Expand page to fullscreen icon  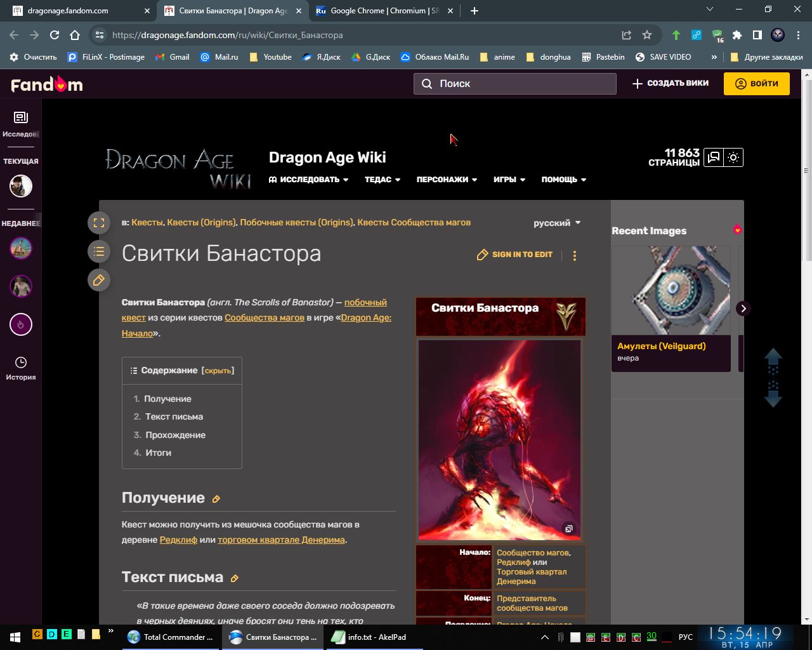[99, 223]
